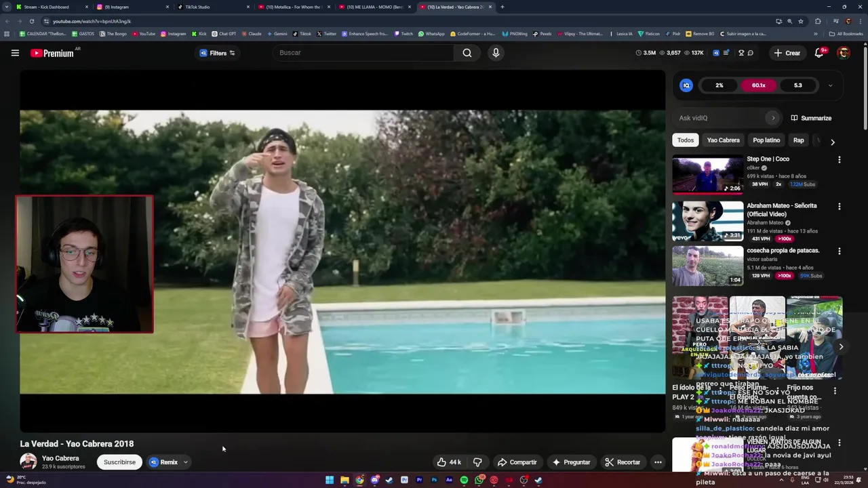
Task: Open options menu for Step One | Coco
Action: [840, 160]
